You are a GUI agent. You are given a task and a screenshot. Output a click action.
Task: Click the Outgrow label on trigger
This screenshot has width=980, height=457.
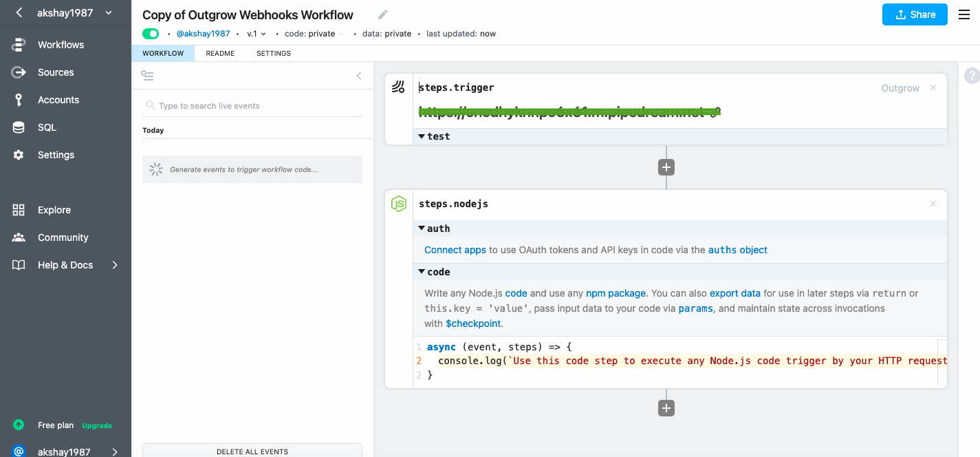900,88
